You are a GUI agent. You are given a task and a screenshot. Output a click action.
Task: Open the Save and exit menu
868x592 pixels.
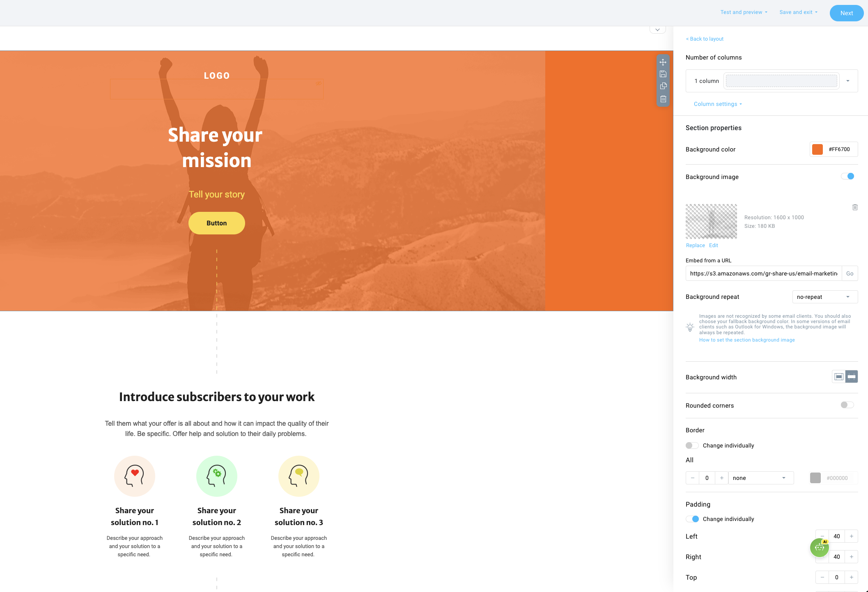pos(797,12)
